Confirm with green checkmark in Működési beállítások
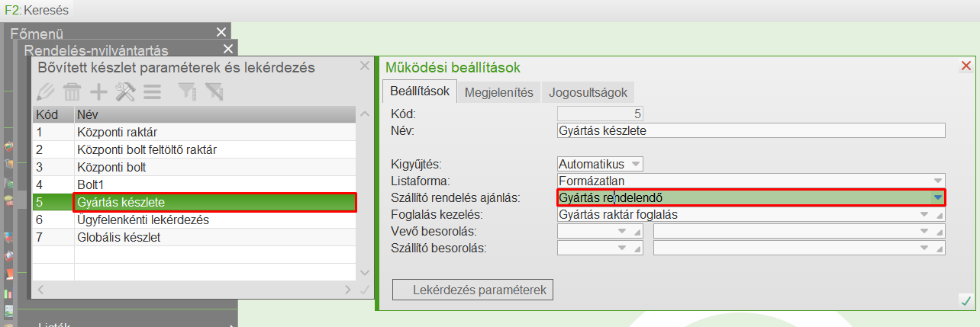The width and height of the screenshot is (980, 327). coord(965,301)
